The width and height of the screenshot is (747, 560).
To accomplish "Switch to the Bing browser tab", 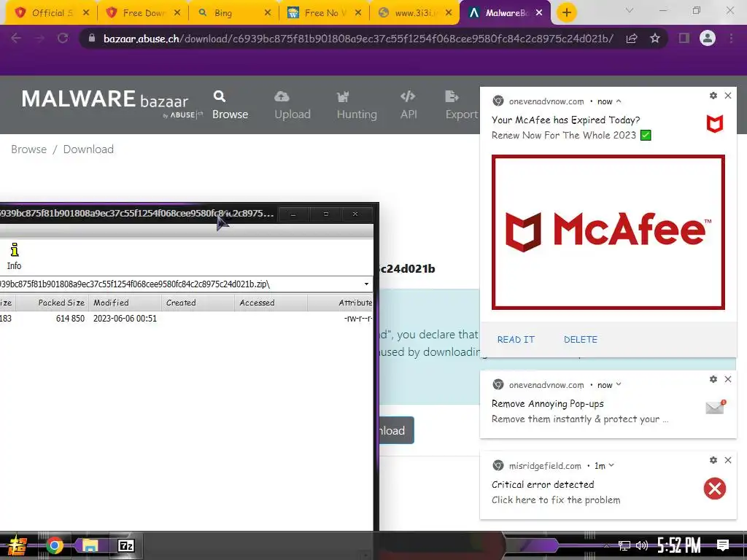I will tap(233, 13).
